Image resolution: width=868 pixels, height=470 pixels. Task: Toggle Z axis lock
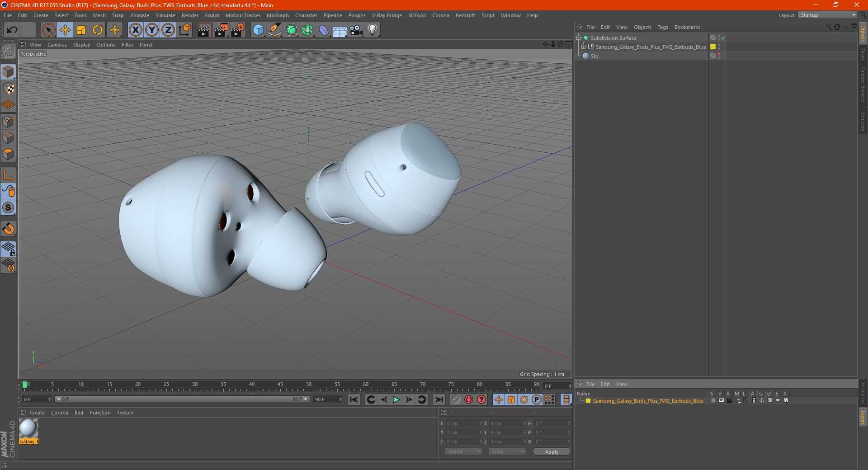168,30
